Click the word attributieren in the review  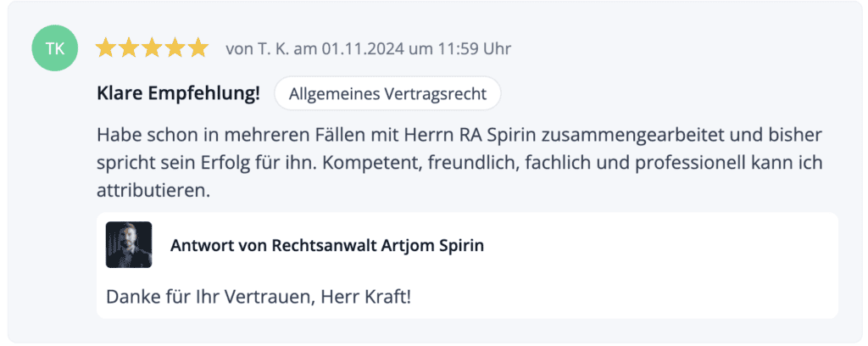(153, 192)
